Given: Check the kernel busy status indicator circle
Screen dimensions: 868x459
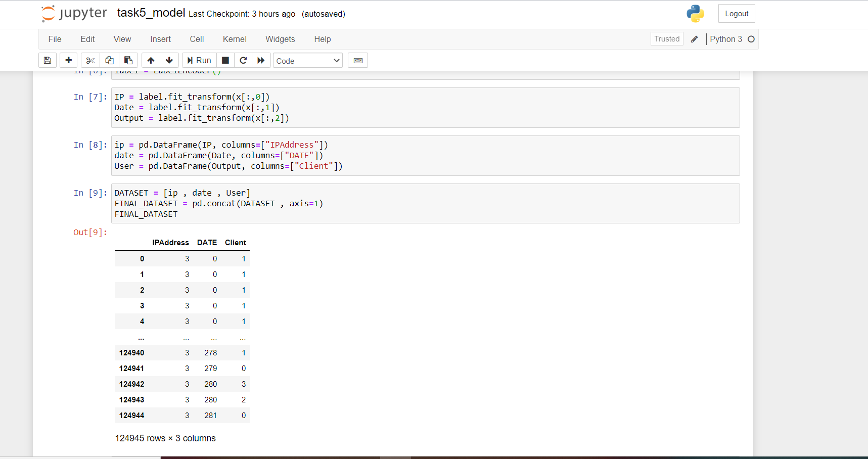Looking at the screenshot, I should pos(752,39).
